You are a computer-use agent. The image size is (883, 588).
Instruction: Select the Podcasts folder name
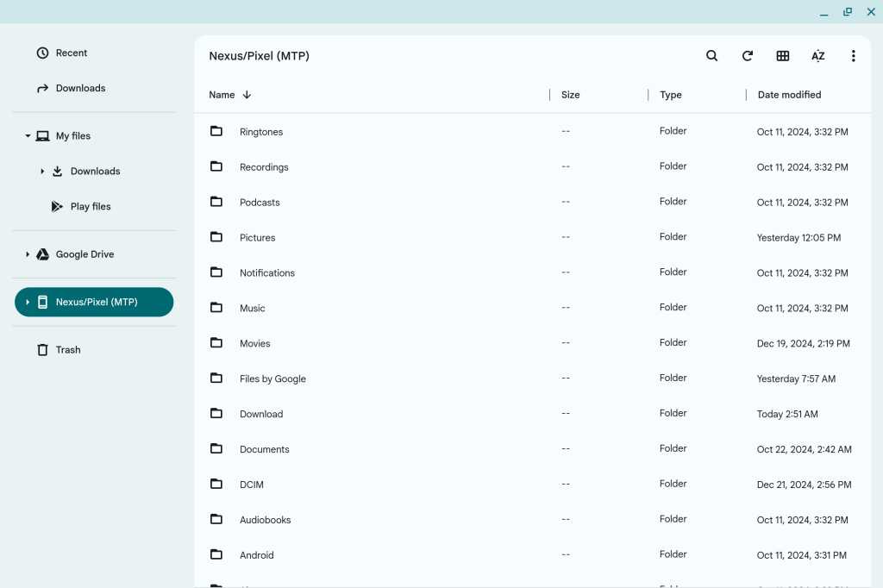pos(260,203)
